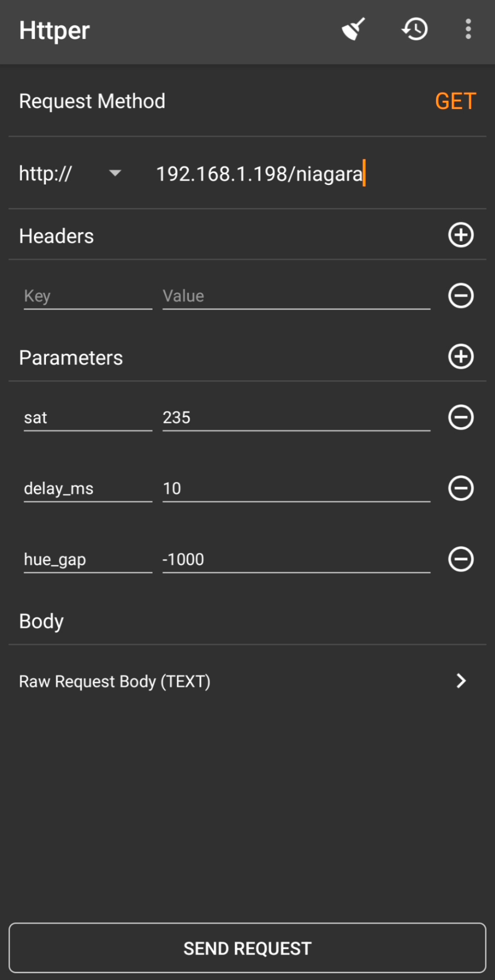Open request history clock icon

tap(415, 30)
